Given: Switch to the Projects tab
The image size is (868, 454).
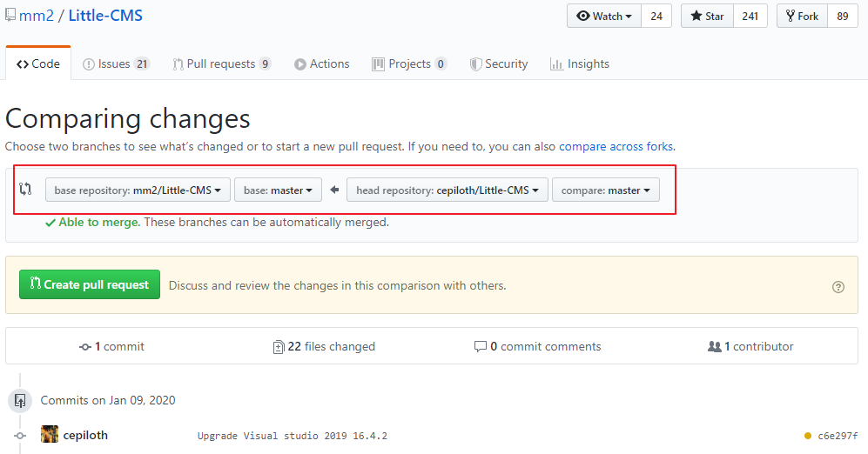Looking at the screenshot, I should [409, 63].
